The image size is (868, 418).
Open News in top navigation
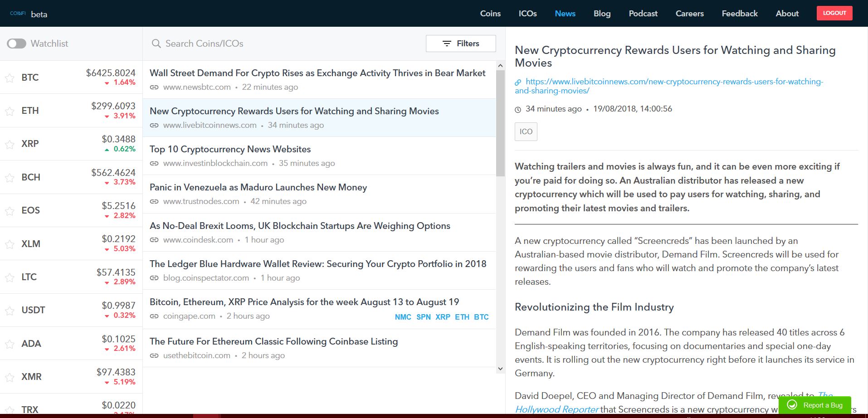(x=565, y=14)
